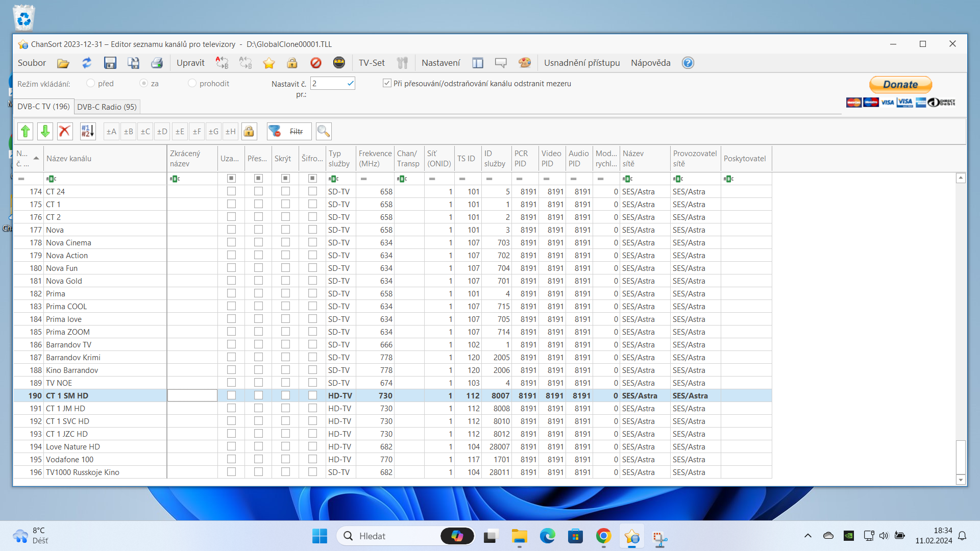Open filter operator for TS ID column
980x551 pixels.
462,179
